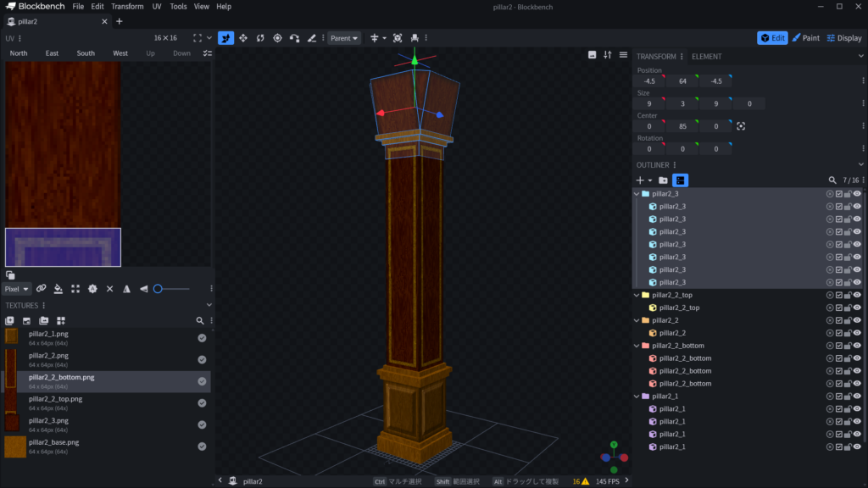The height and width of the screenshot is (488, 868).
Task: Select the Pivot tool in toolbar
Action: (x=277, y=38)
